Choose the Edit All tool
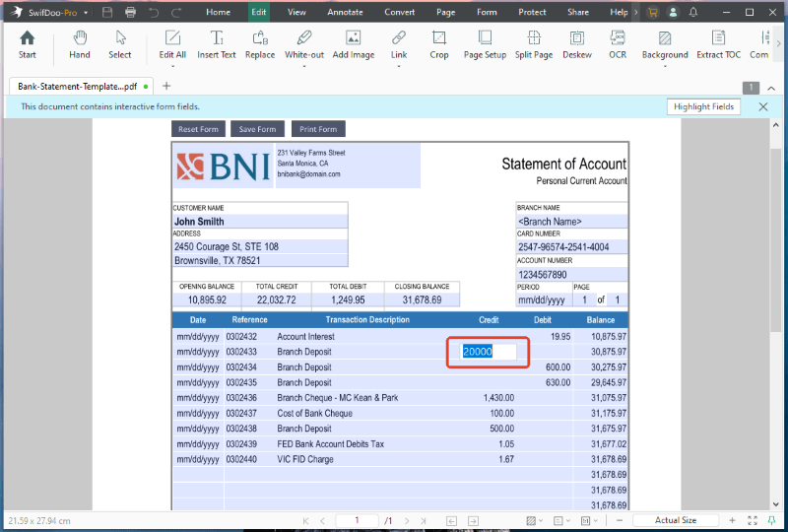This screenshot has width=788, height=532. 172,44
